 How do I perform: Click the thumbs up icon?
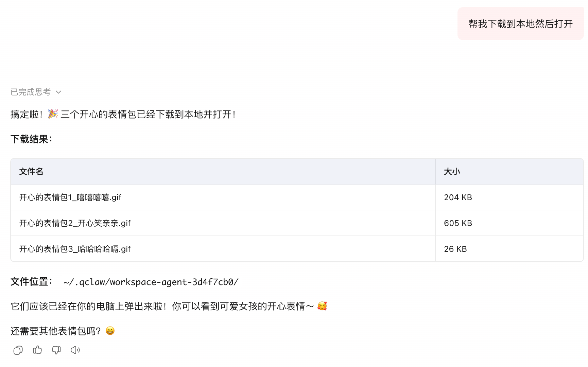click(37, 350)
